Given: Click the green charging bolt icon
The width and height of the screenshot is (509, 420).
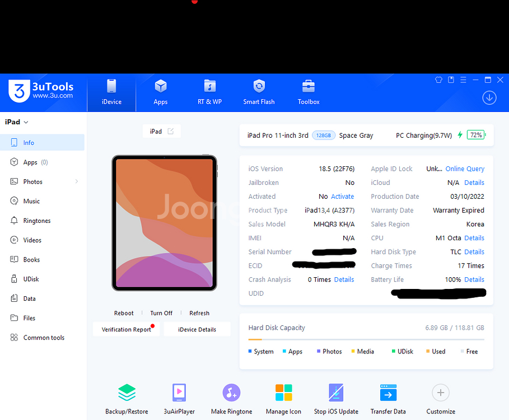Looking at the screenshot, I should pos(460,135).
